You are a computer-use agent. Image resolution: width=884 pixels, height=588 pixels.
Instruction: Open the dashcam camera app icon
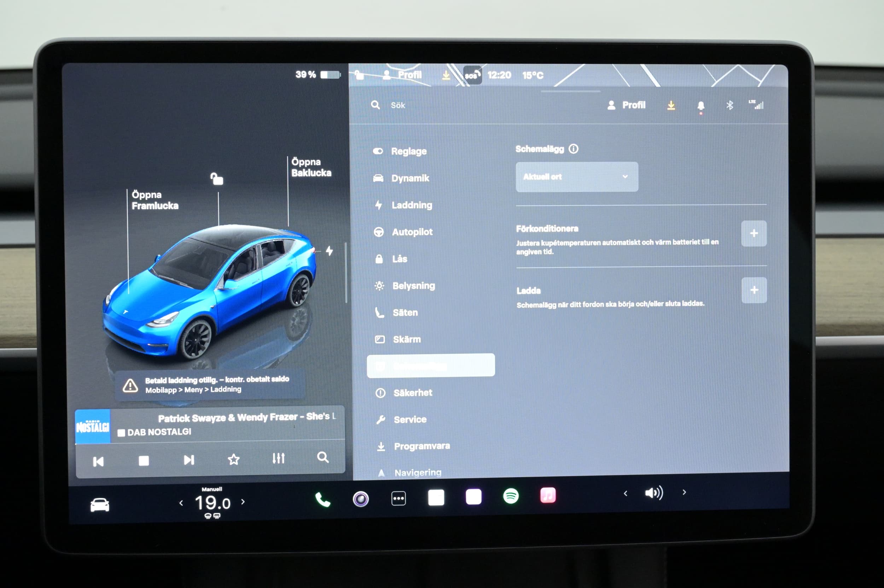pyautogui.click(x=361, y=499)
